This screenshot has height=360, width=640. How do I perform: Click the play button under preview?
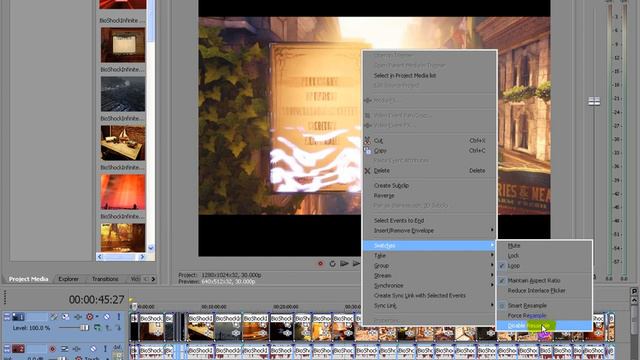tap(356, 264)
